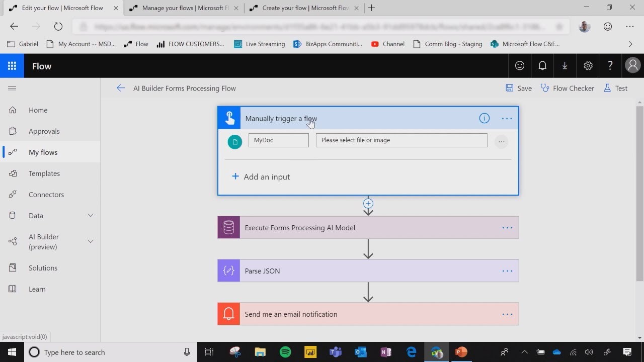Click the Test button
Screen dimensions: 644x362
click(x=615, y=88)
